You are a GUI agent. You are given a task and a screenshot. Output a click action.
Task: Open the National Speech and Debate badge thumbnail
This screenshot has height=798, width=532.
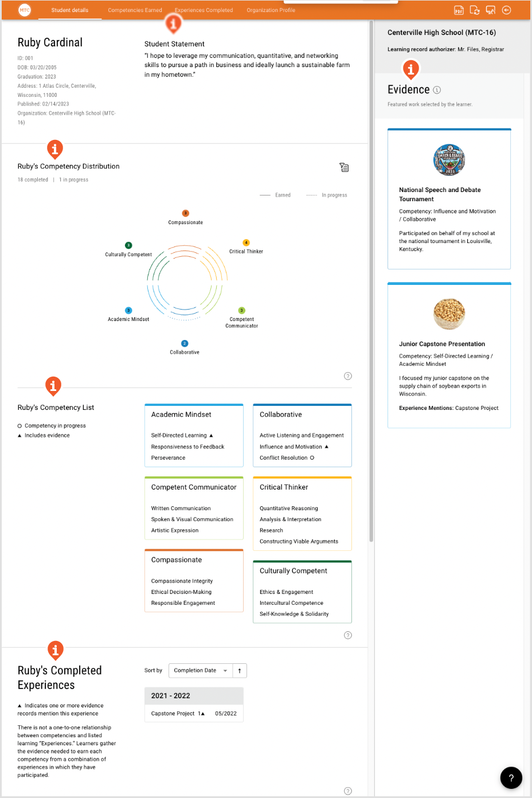pos(449,160)
